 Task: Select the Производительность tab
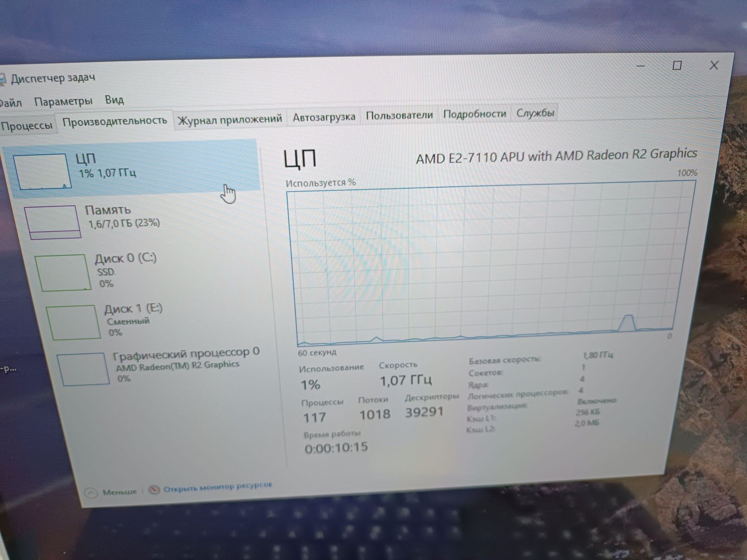tap(115, 121)
